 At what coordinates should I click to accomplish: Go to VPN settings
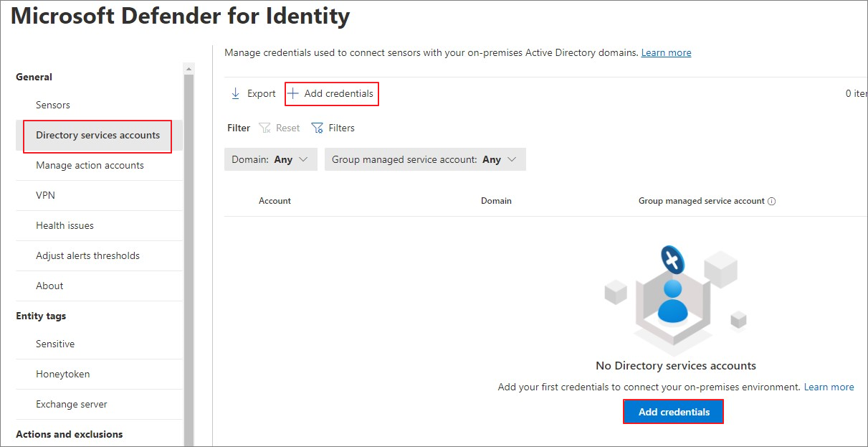point(45,195)
